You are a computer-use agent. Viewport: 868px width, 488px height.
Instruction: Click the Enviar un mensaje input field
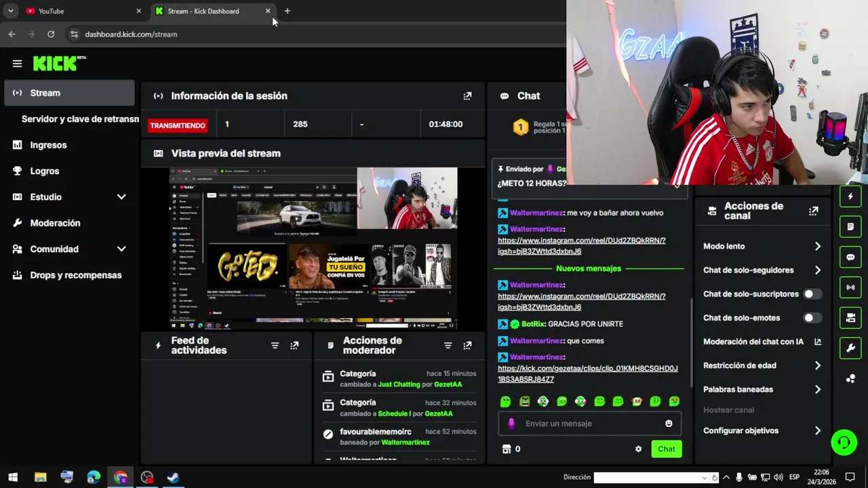pyautogui.click(x=590, y=424)
